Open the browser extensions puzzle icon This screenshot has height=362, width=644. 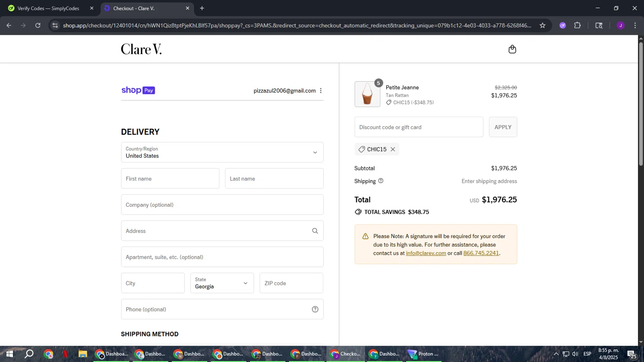577,25
